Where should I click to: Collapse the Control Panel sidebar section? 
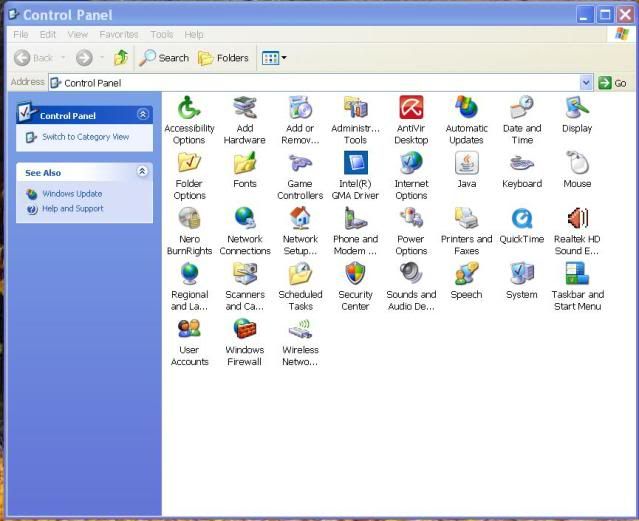tap(142, 115)
